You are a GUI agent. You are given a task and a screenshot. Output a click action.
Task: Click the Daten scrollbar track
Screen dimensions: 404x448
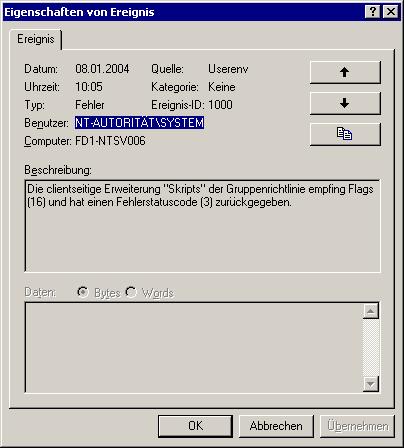[371, 347]
